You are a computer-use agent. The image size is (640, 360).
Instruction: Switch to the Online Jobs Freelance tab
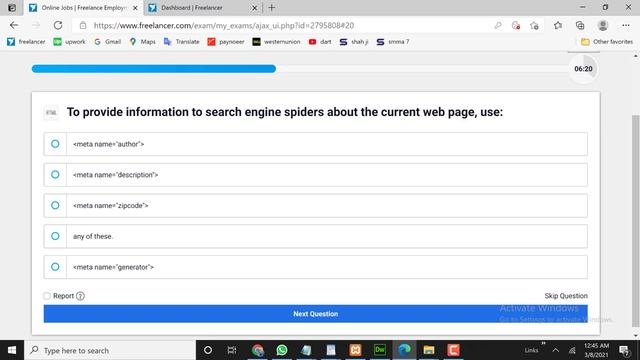coord(84,8)
